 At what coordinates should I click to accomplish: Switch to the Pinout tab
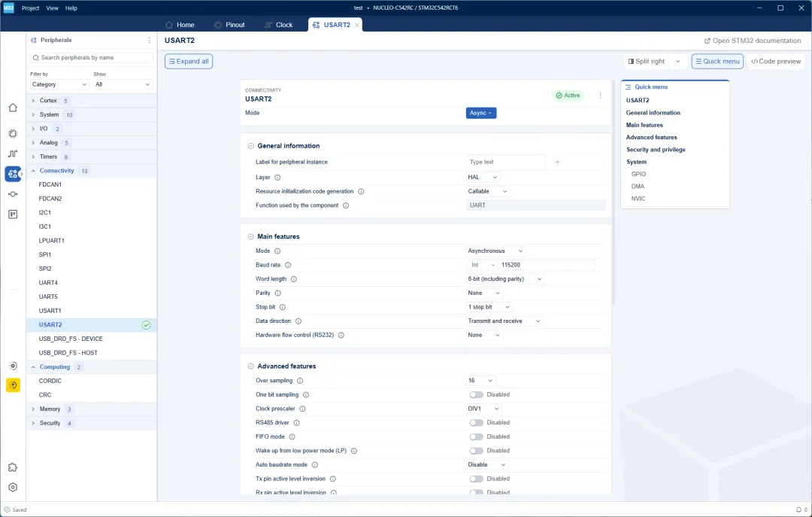click(x=229, y=25)
